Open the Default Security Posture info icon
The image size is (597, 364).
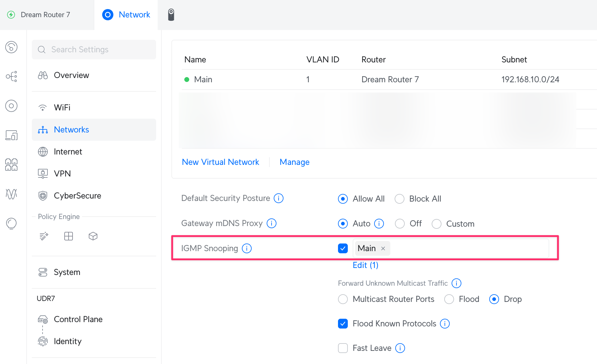click(x=279, y=198)
